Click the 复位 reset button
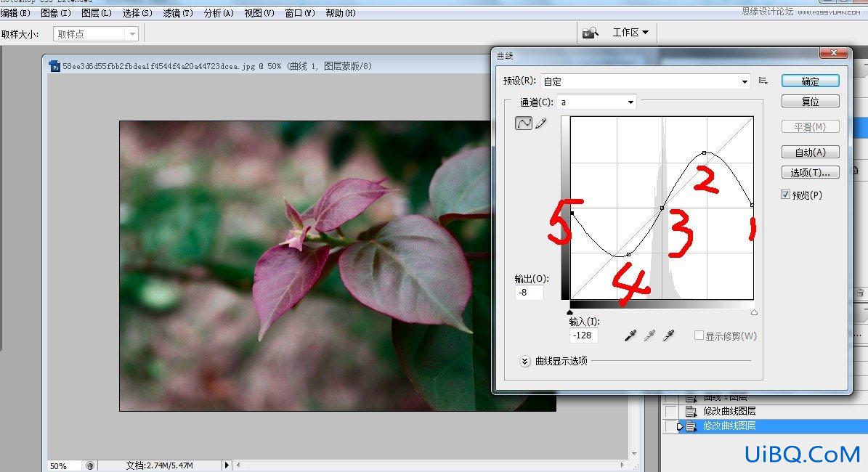The width and height of the screenshot is (868, 472). pyautogui.click(x=811, y=102)
